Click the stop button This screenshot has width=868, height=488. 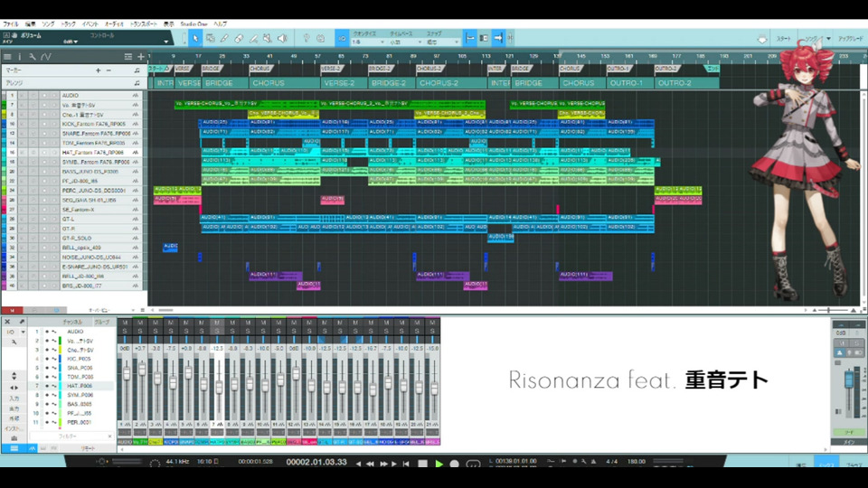(x=423, y=464)
